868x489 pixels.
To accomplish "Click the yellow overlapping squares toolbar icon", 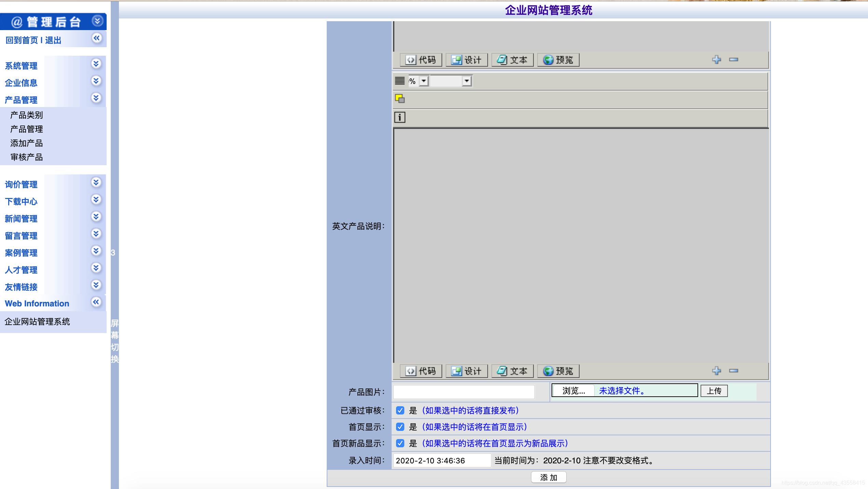I will click(x=400, y=99).
